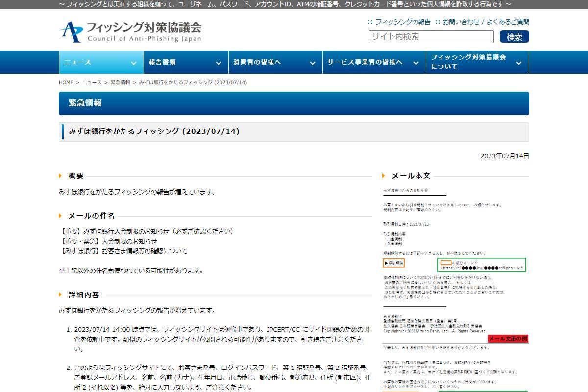Expand the 報告書類 dropdown chevron

click(219, 63)
